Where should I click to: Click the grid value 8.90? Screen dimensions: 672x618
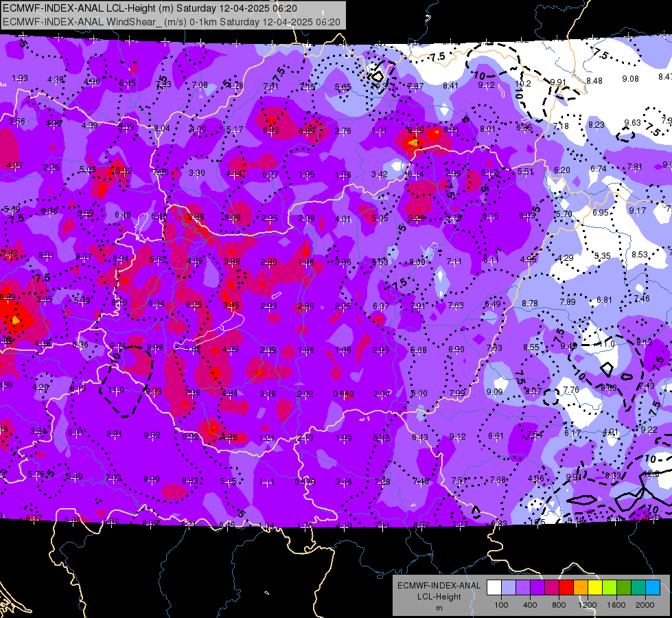point(152,479)
